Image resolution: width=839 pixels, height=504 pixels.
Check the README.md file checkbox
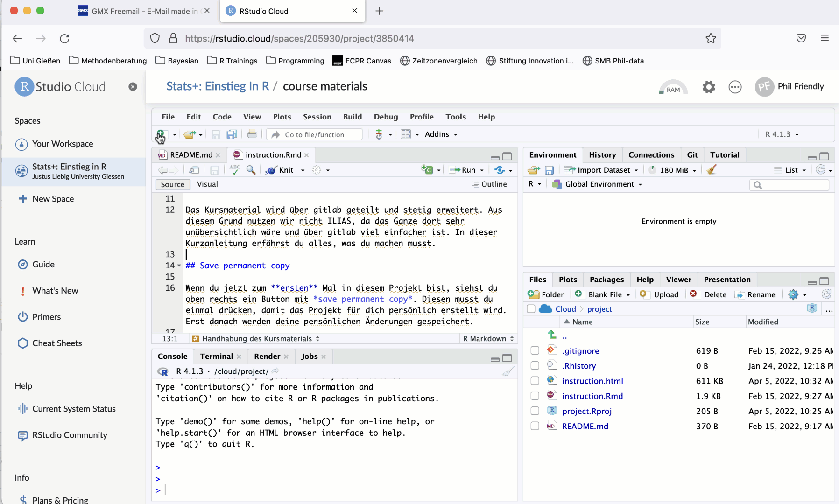coord(535,426)
